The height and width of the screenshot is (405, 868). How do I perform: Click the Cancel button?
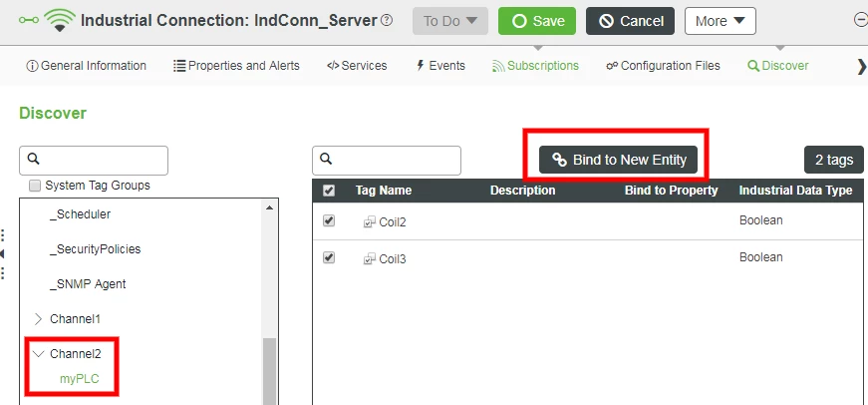pyautogui.click(x=630, y=21)
